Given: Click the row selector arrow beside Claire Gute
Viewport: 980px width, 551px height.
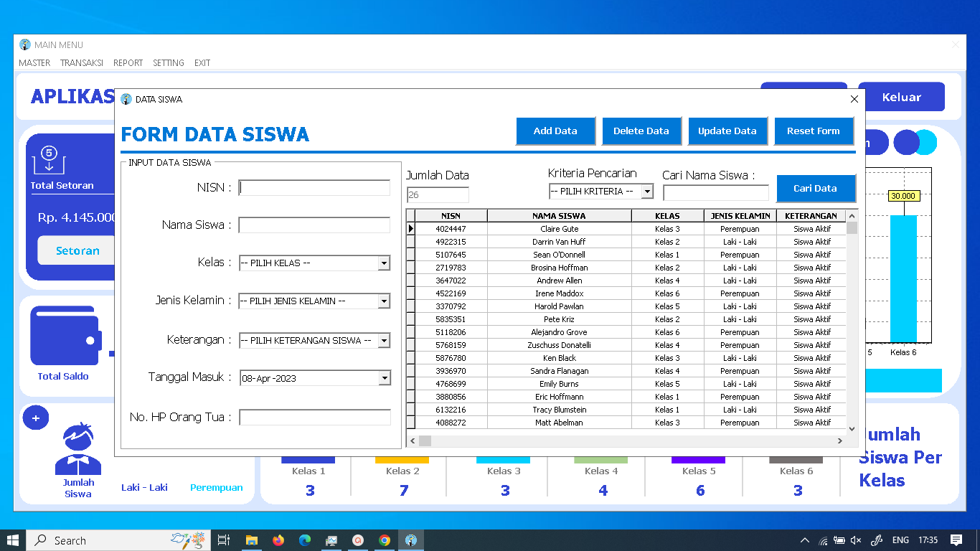Looking at the screenshot, I should [x=411, y=228].
